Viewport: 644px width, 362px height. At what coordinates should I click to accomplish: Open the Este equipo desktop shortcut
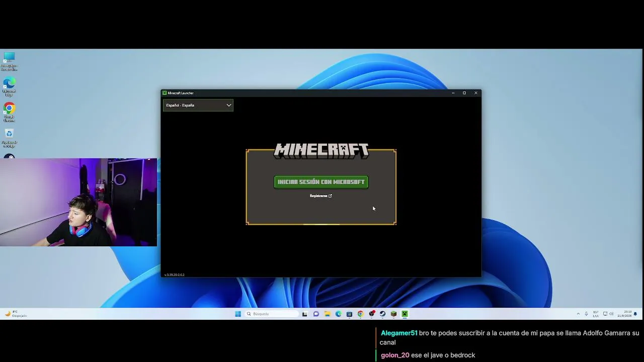[9, 61]
